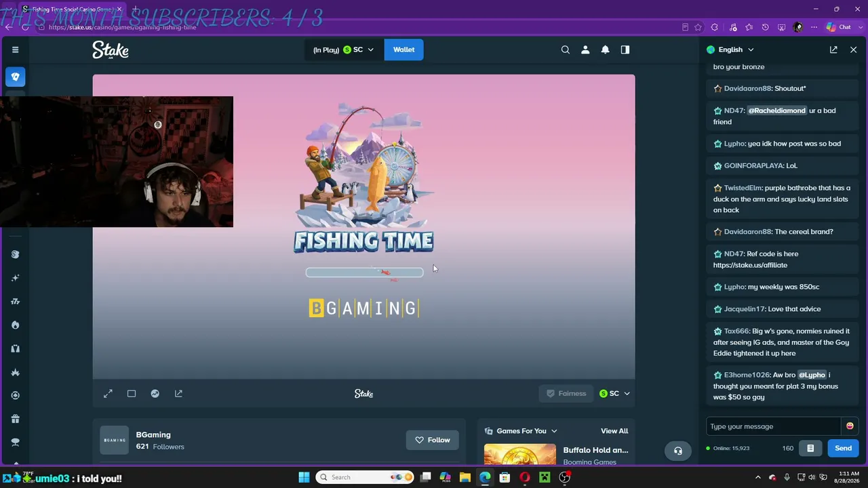The image size is (868, 488).
Task: Open the notifications bell
Action: coord(605,49)
